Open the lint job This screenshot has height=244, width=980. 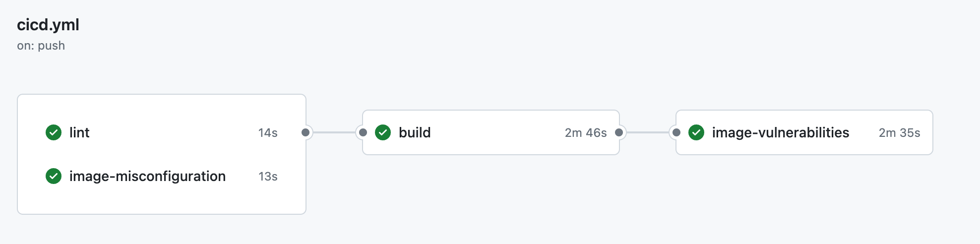click(79, 132)
